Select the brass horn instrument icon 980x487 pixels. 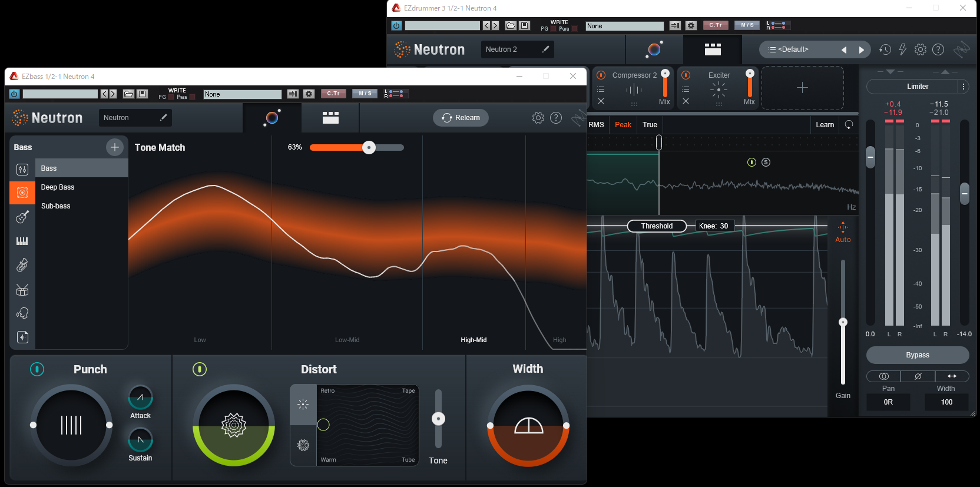coord(22,265)
